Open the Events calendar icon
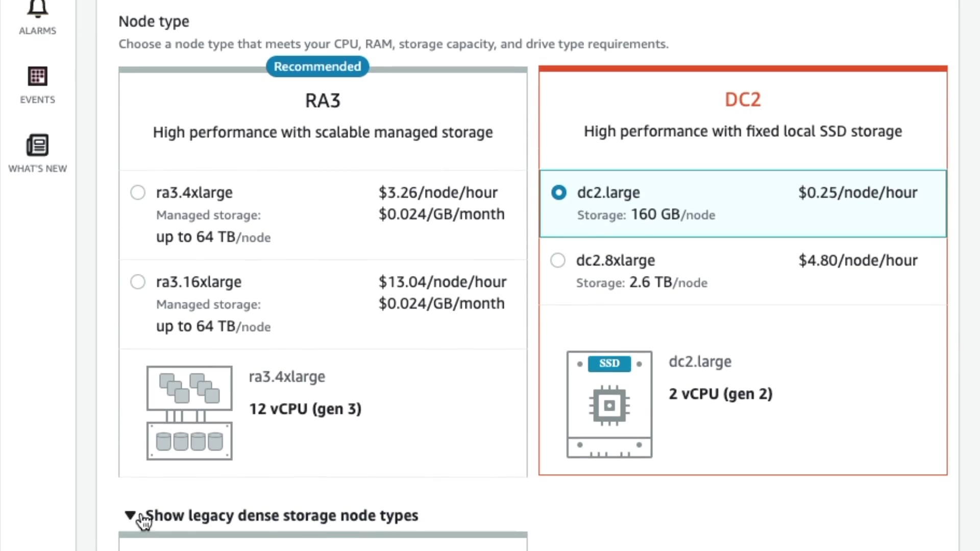 coord(37,77)
